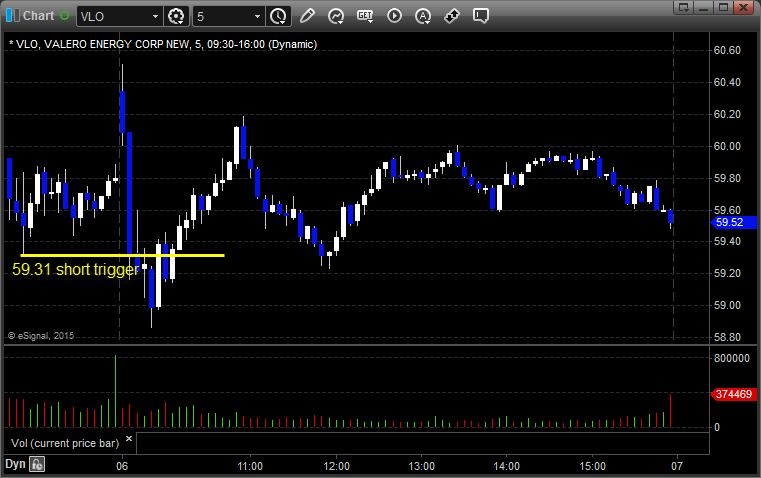761x478 pixels.
Task: Click the 58.80 price axis label
Action: [x=727, y=337]
